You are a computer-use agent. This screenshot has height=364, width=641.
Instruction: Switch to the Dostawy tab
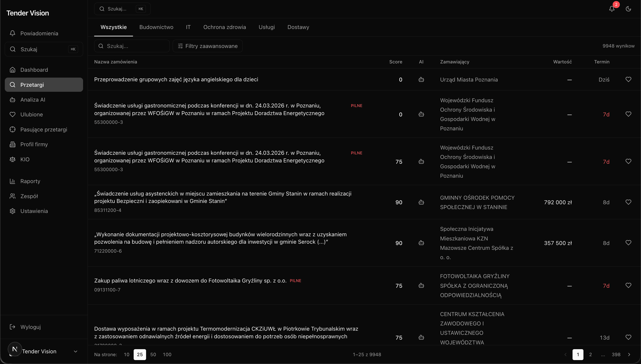click(298, 27)
